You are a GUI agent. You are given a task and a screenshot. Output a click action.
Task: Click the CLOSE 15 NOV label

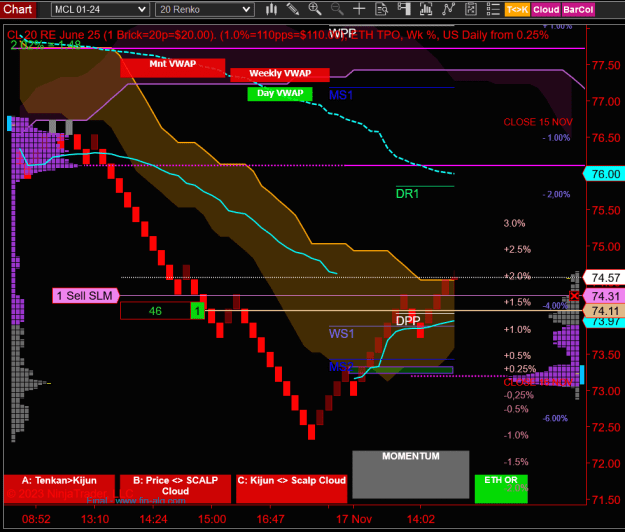538,122
